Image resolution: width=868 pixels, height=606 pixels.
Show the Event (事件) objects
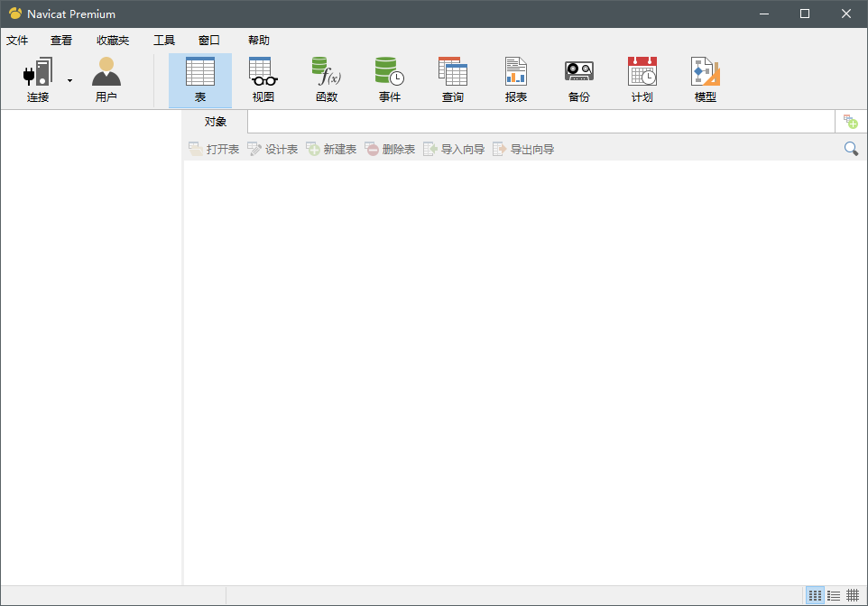(390, 79)
